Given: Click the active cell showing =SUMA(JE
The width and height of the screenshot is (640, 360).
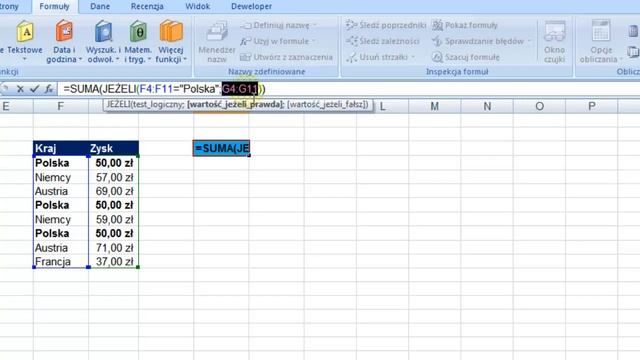Looking at the screenshot, I should click(221, 148).
